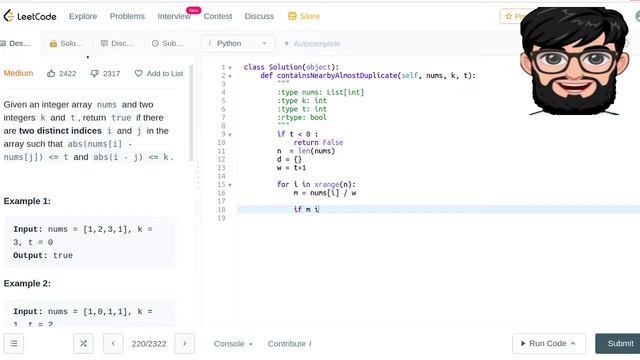
Task: Open the Explore page
Action: [x=83, y=16]
